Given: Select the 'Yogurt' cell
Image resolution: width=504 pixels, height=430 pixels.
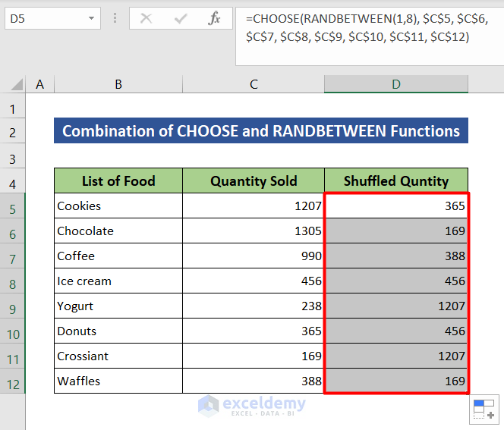Looking at the screenshot, I should (x=118, y=306).
